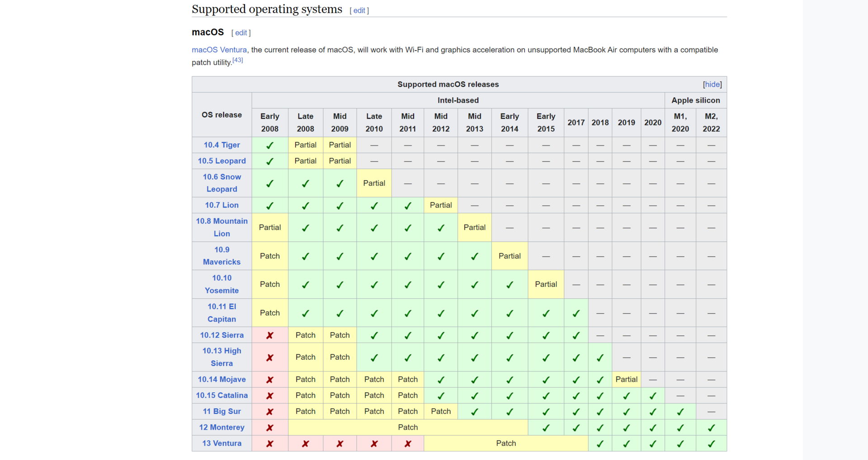Click the Big Sur Patch cell under Mid 2012
The image size is (868, 460).
coord(441,412)
